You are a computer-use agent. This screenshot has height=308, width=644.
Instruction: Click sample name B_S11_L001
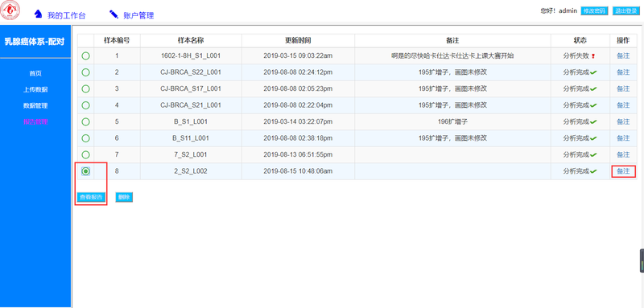click(x=191, y=138)
